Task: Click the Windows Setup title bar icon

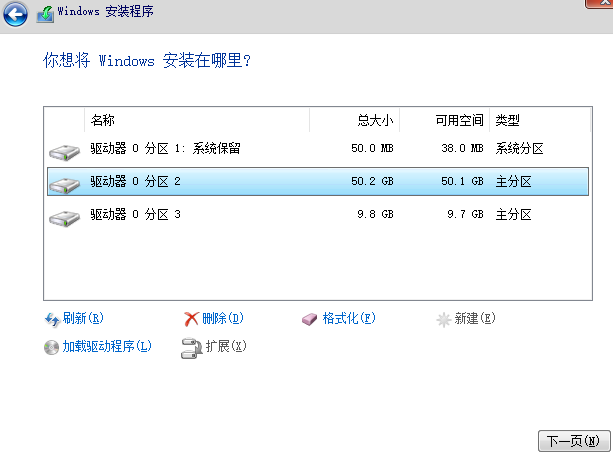Action: [x=45, y=15]
